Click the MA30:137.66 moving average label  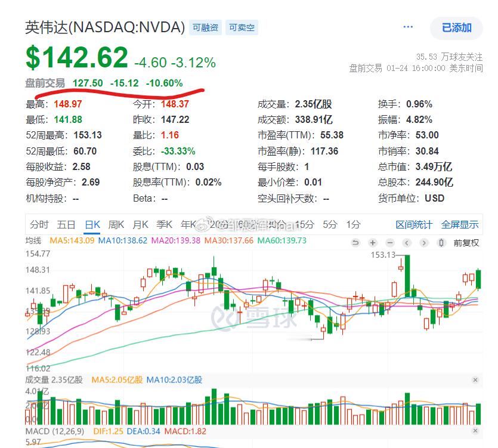[228, 240]
